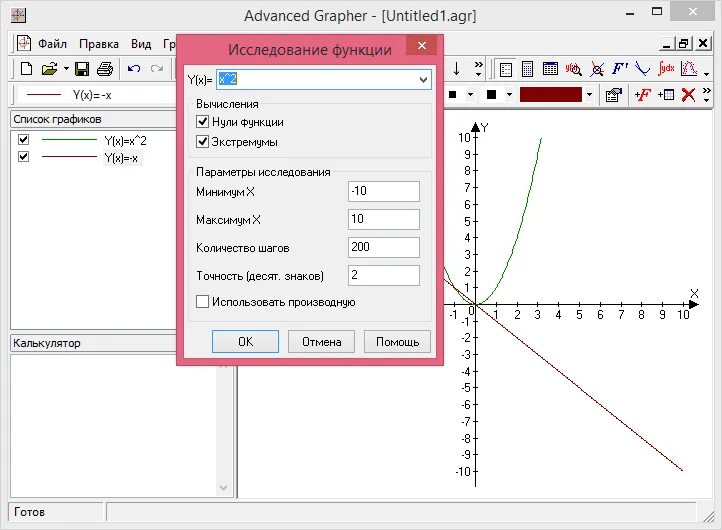Click the Точность decimal places field
Screen dimensions: 722x530
coord(384,275)
